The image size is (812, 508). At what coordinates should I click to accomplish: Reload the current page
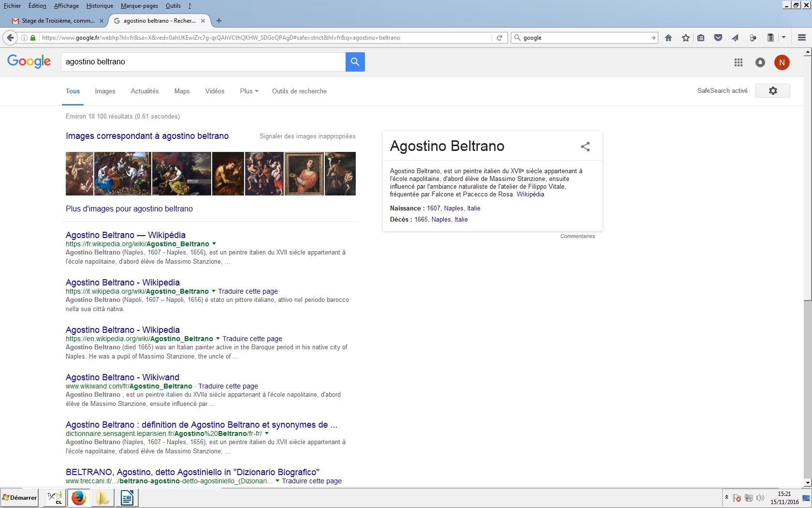pyautogui.click(x=499, y=38)
